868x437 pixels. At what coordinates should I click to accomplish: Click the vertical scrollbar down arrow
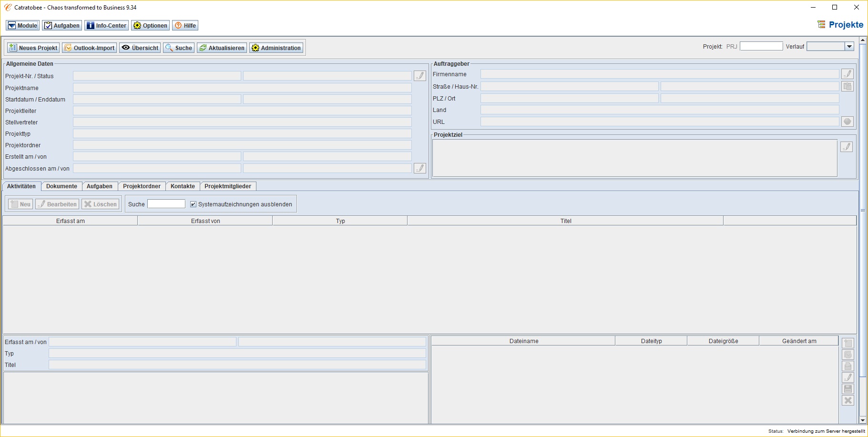tap(863, 420)
